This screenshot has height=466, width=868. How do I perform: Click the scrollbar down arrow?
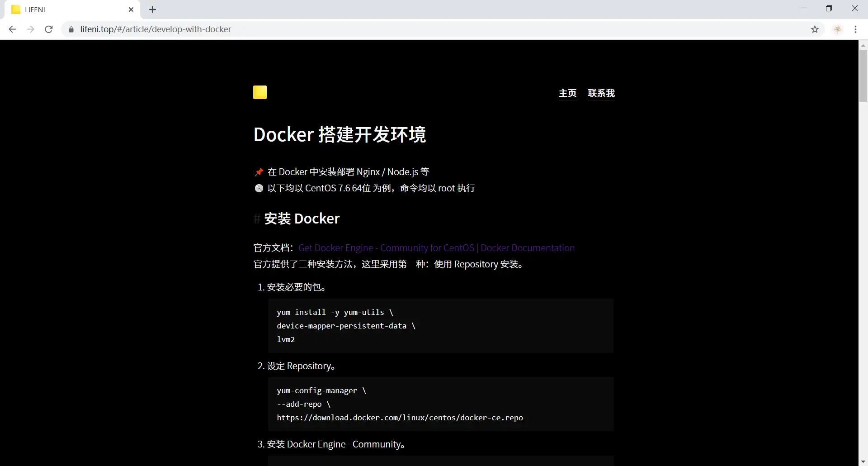(863, 461)
